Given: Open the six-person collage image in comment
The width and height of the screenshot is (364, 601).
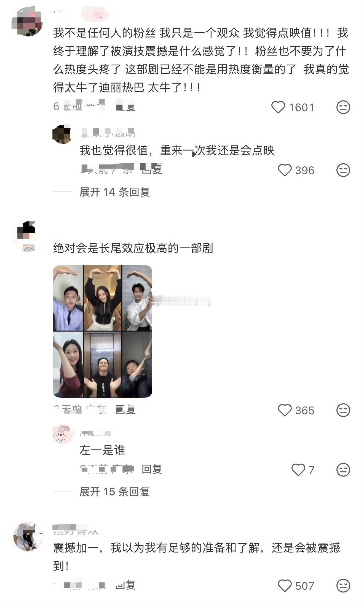Looking at the screenshot, I should coord(103,331).
